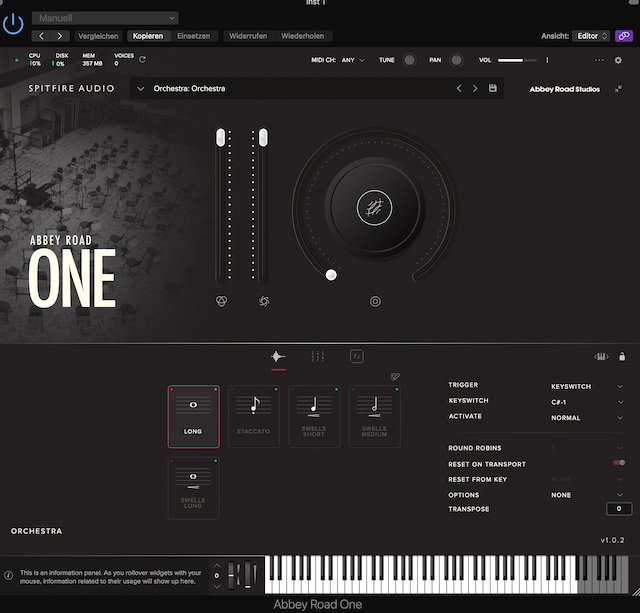The width and height of the screenshot is (640, 613).
Task: Click the TUNE knob
Action: 409,60
